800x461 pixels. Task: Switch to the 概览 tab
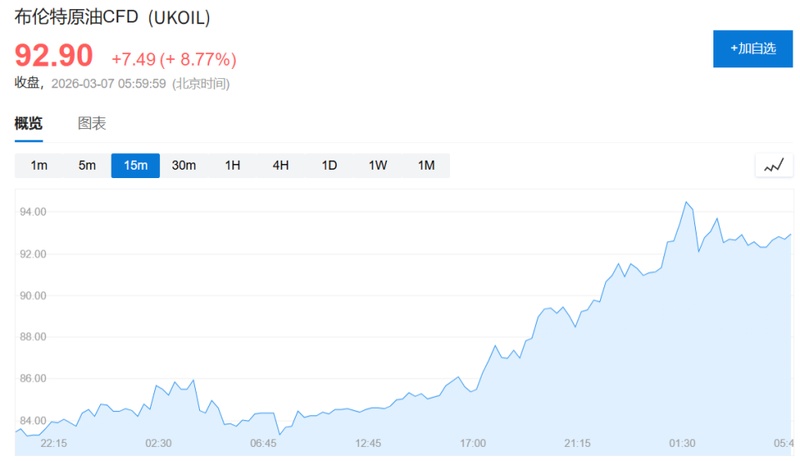click(x=28, y=124)
